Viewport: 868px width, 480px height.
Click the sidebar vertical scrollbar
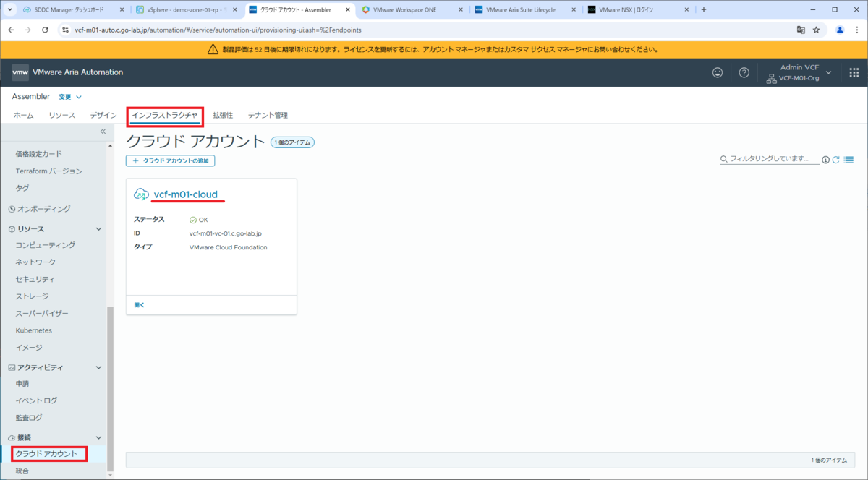(110, 390)
